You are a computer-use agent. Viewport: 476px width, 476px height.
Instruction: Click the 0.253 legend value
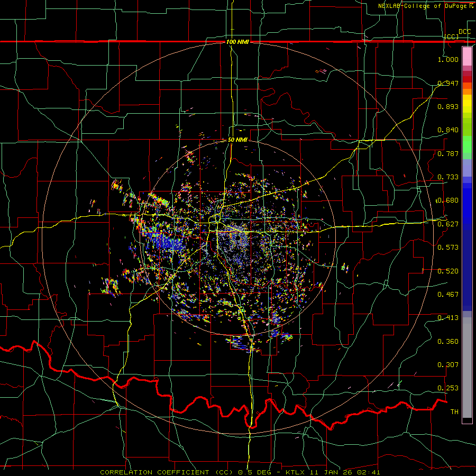point(448,388)
